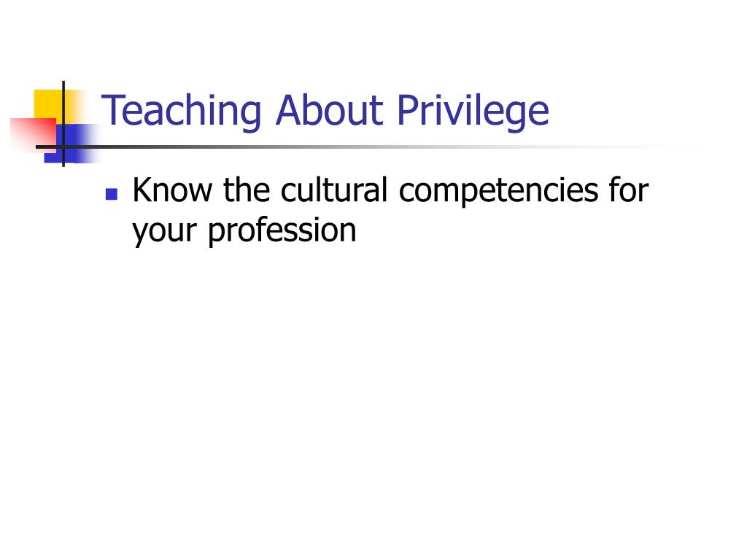Select the blue square bullet marker

pos(112,194)
